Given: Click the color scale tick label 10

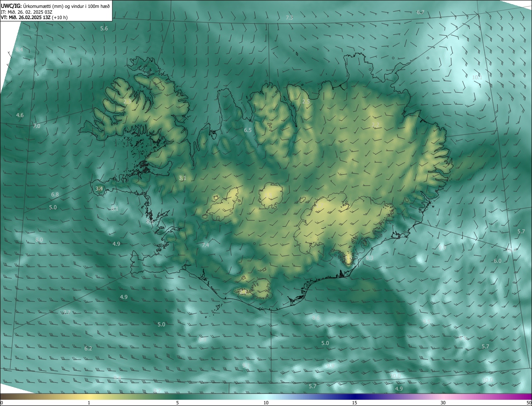Looking at the screenshot, I should pos(266,403).
